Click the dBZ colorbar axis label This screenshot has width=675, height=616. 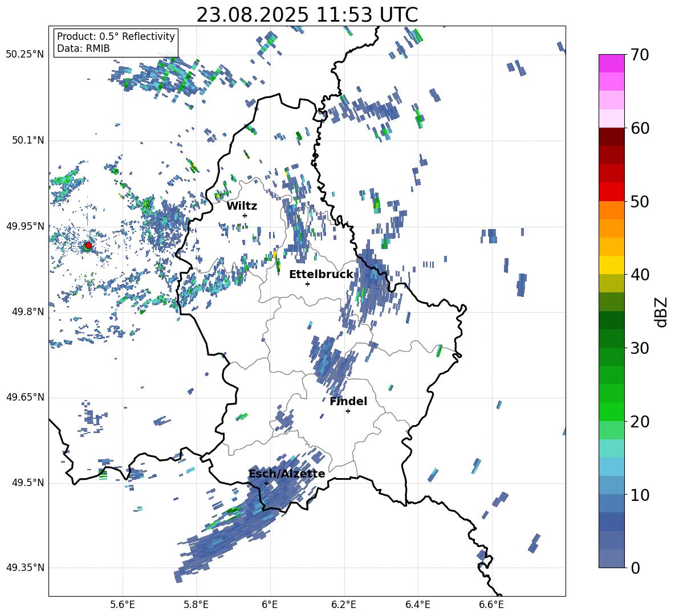coord(662,312)
